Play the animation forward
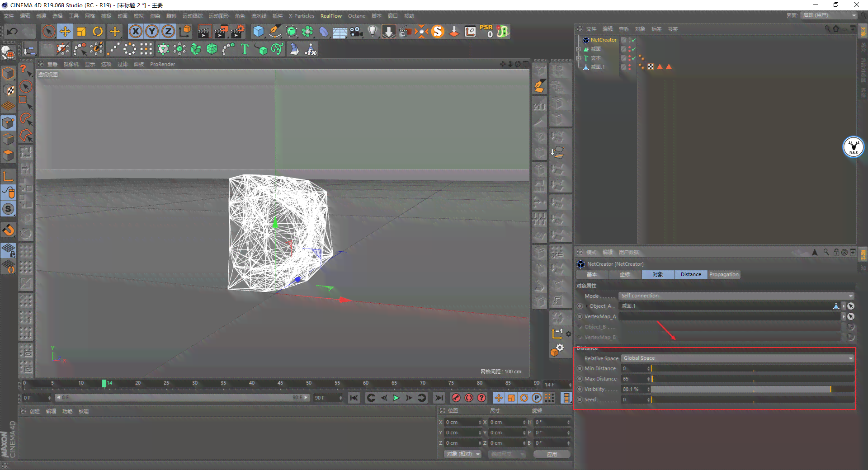This screenshot has height=470, width=868. click(396, 398)
